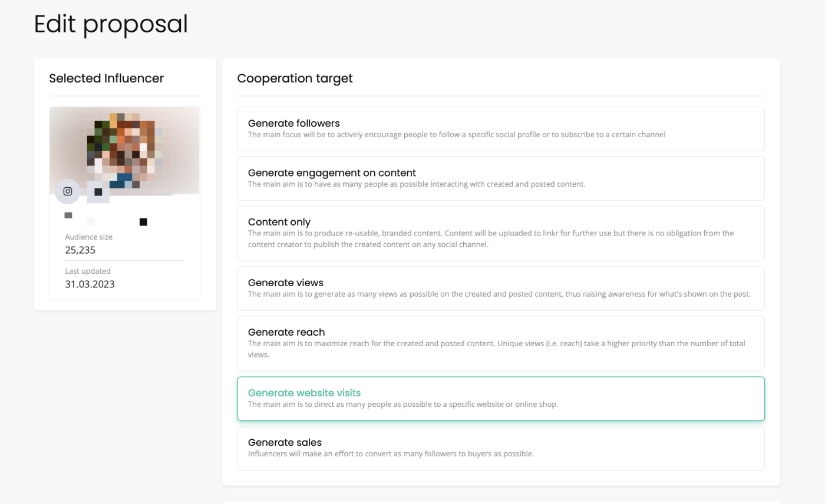Click the Cooperation target section heading
Image resolution: width=825 pixels, height=504 pixels.
[295, 78]
